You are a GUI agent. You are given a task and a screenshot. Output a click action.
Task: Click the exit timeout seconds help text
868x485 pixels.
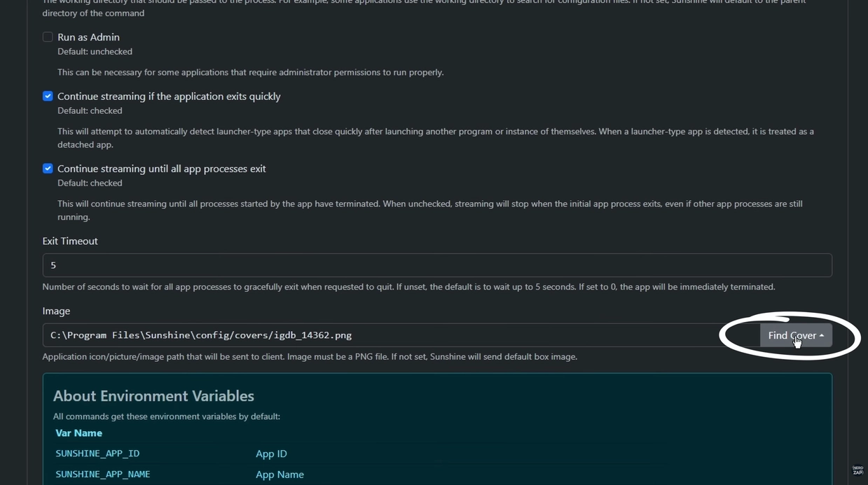pyautogui.click(x=408, y=287)
